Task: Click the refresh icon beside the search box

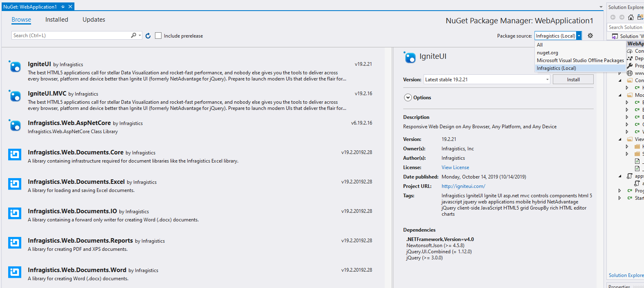Action: (148, 36)
